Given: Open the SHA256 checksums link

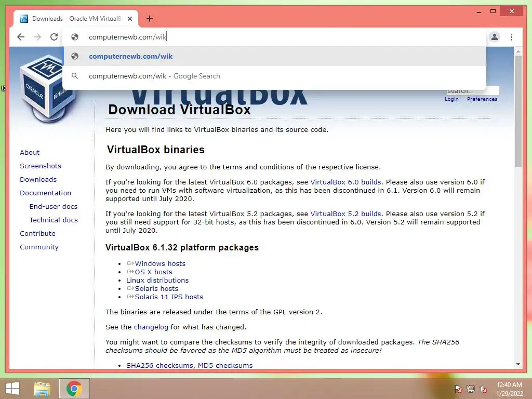Looking at the screenshot, I should coord(160,366).
